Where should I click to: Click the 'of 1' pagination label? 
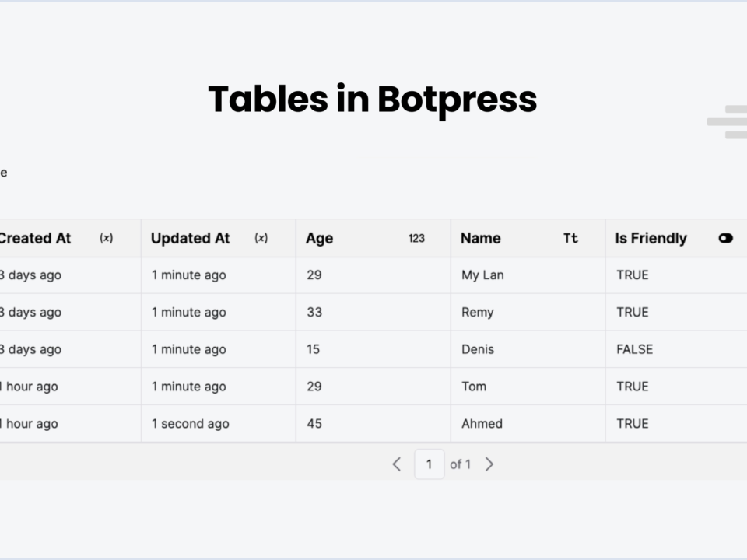(461, 464)
